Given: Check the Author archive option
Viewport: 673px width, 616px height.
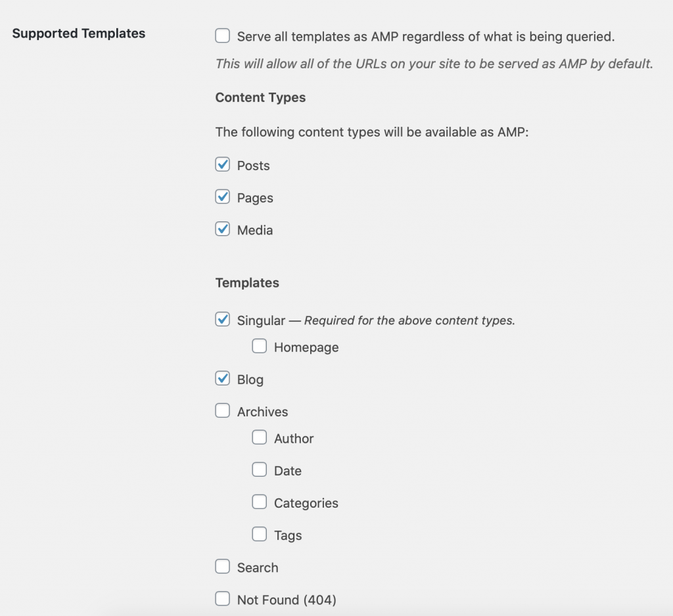Looking at the screenshot, I should coord(260,437).
